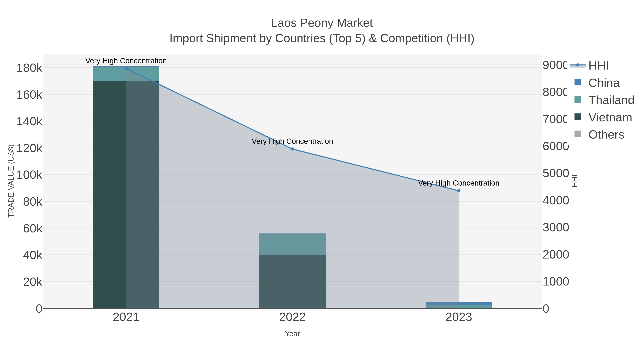The image size is (644, 362).
Task: Click the 2021 Vietnam bar segment
Action: point(126,195)
